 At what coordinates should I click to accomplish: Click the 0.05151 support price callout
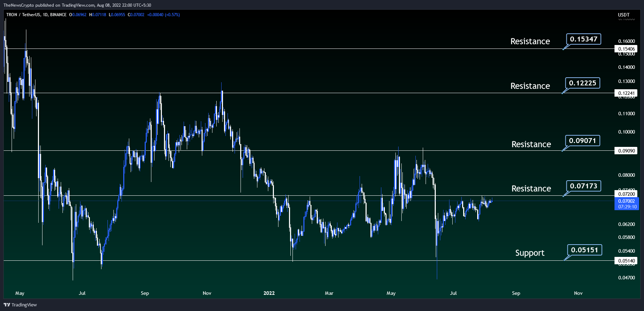pyautogui.click(x=585, y=250)
